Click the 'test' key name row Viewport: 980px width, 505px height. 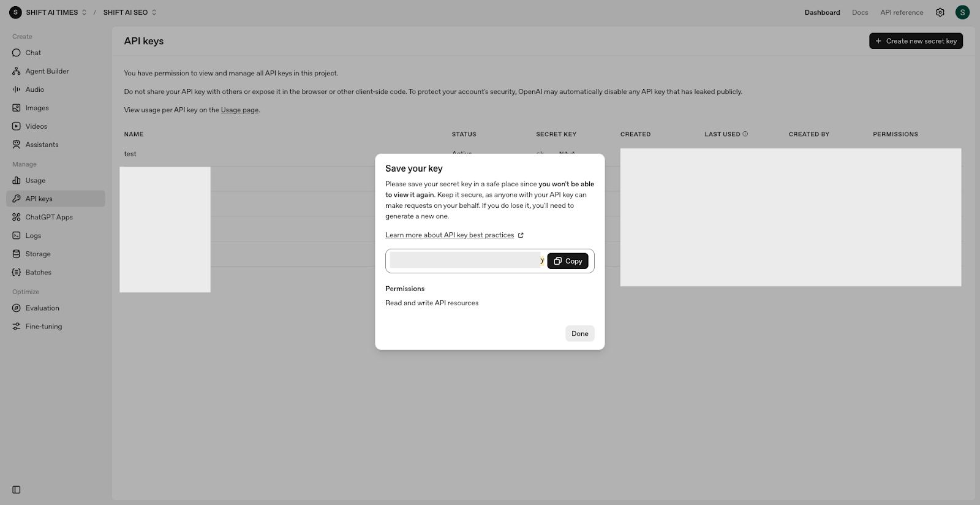130,154
